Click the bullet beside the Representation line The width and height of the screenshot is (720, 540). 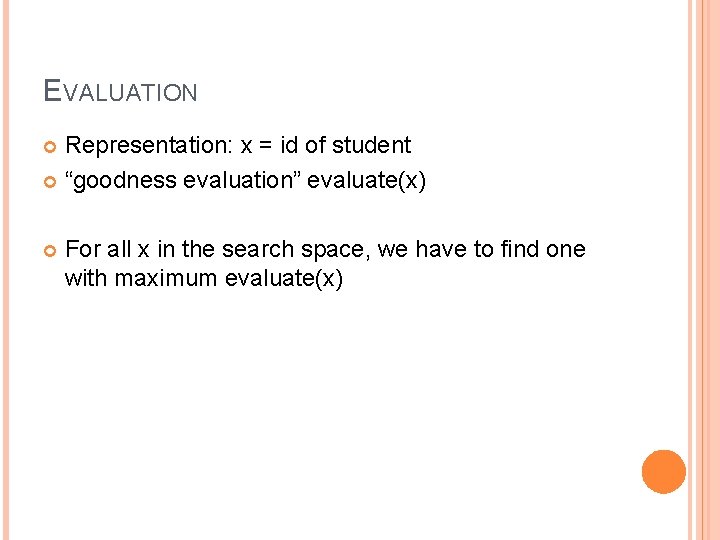pos(50,147)
